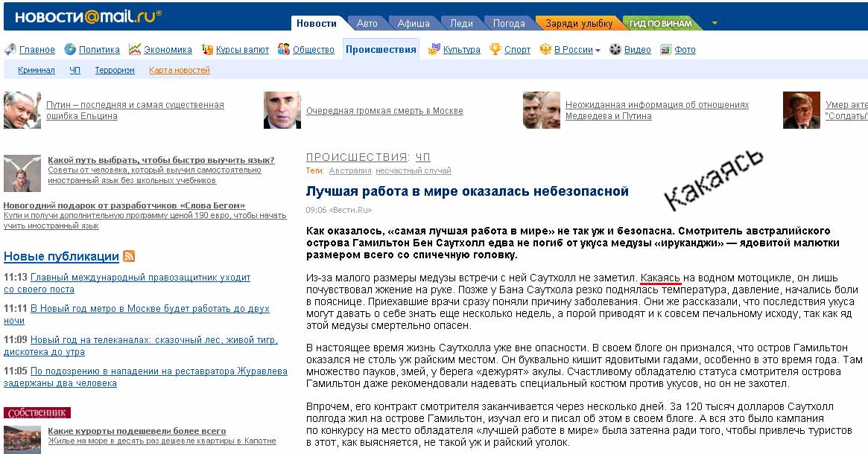Screen dimensions: 868x454
Task: Click the resort photo thumbnail under Собственник
Action: click(x=22, y=440)
